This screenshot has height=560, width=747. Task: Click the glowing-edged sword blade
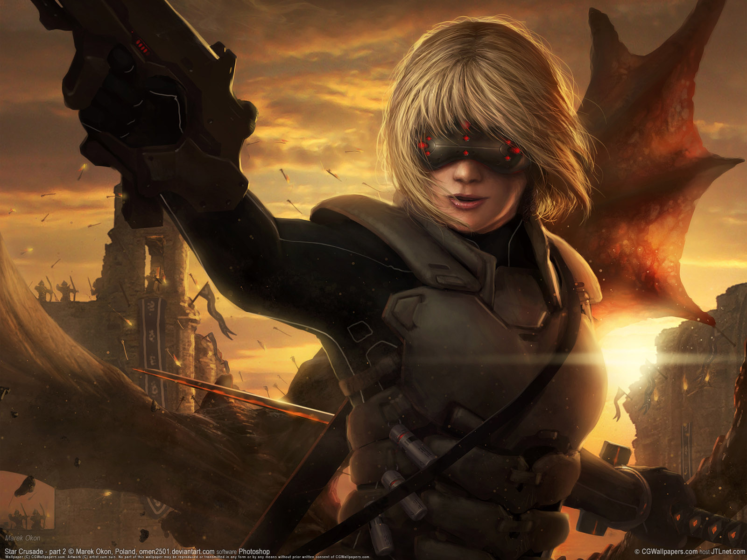[x=233, y=394]
